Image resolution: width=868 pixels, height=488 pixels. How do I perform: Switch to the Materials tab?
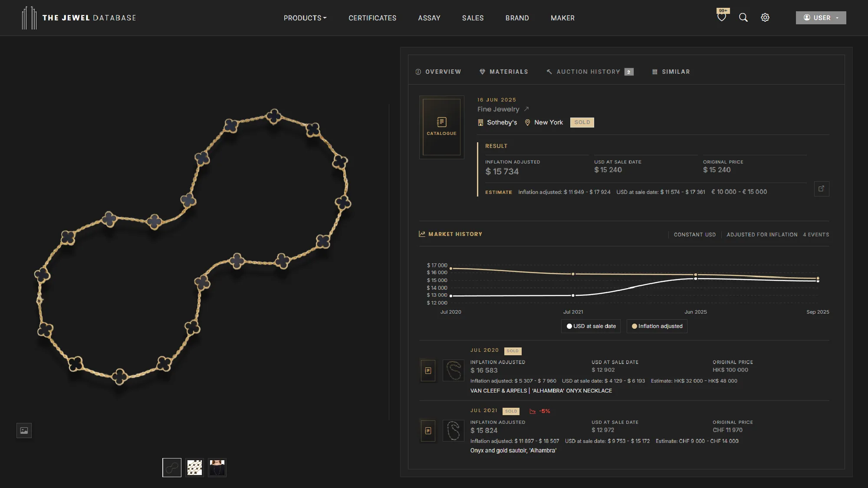click(x=503, y=72)
